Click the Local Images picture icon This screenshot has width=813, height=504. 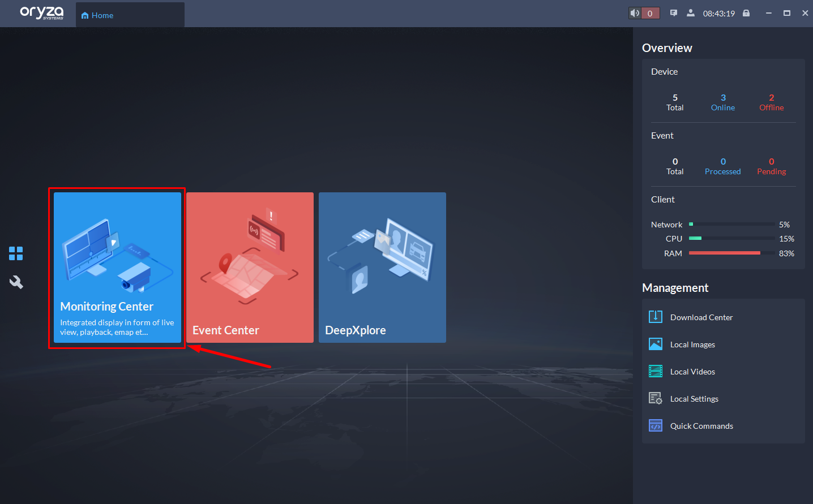point(656,344)
